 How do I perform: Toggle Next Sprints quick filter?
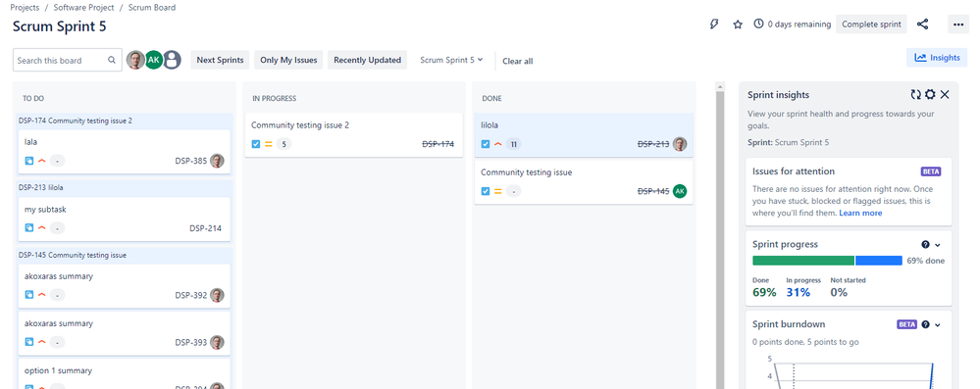click(x=220, y=60)
